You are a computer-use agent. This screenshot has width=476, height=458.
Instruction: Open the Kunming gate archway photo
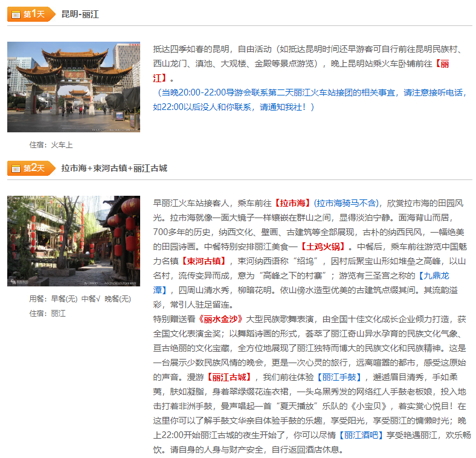(x=74, y=87)
